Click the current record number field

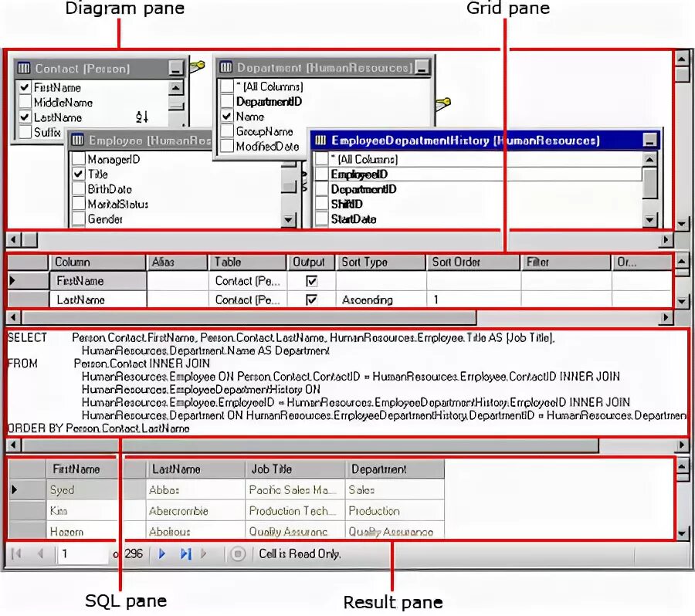(83, 554)
